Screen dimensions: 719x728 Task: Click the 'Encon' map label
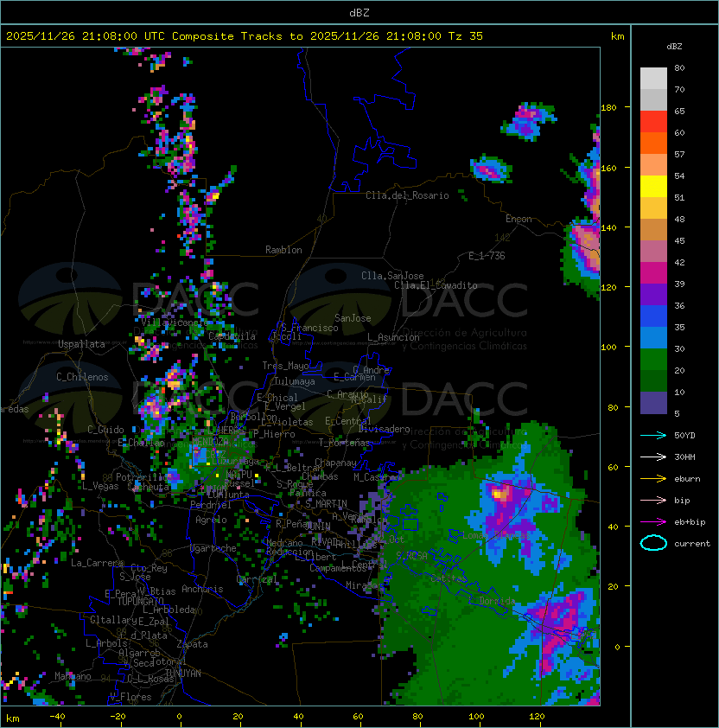click(x=519, y=219)
